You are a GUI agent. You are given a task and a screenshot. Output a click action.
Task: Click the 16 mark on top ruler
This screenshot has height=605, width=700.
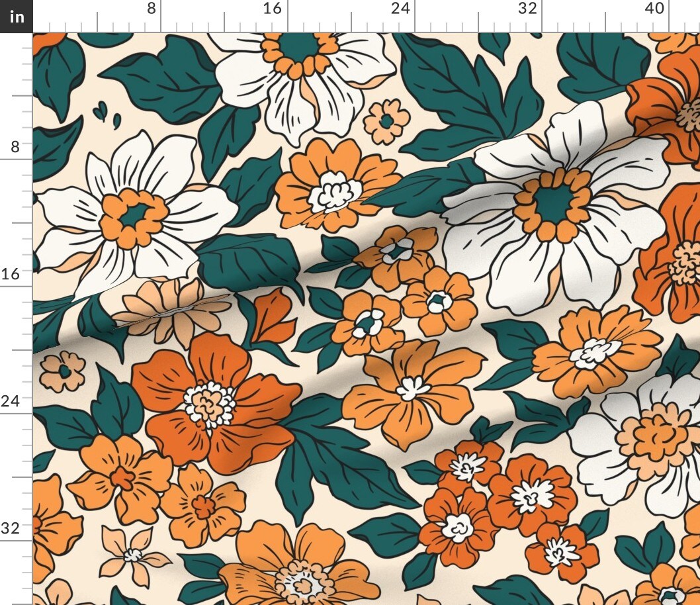272,9
